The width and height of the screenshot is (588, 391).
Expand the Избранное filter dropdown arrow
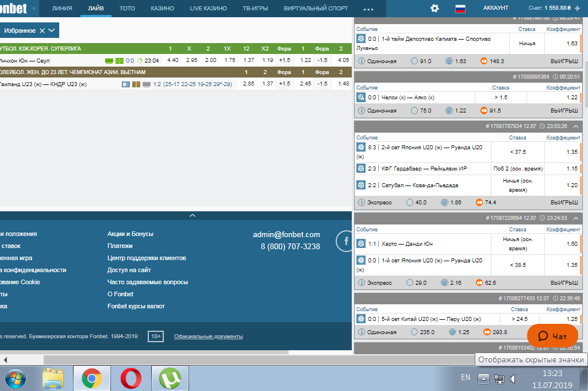pos(52,30)
